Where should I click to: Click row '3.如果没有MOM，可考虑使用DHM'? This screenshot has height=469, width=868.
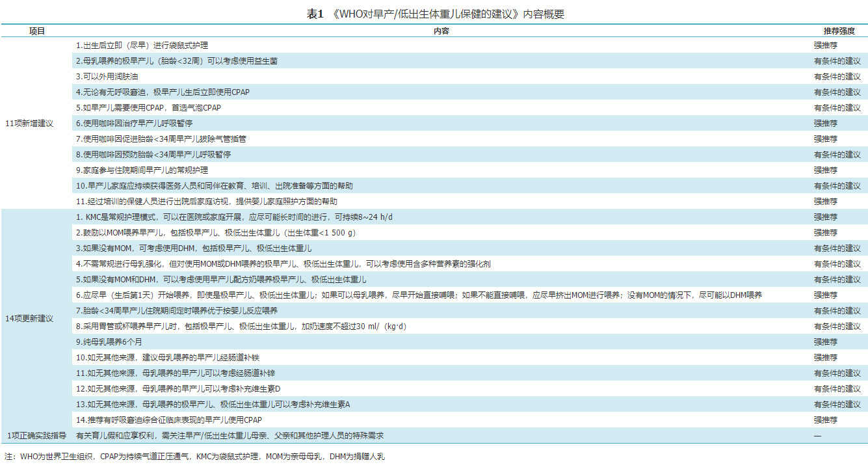(x=194, y=248)
